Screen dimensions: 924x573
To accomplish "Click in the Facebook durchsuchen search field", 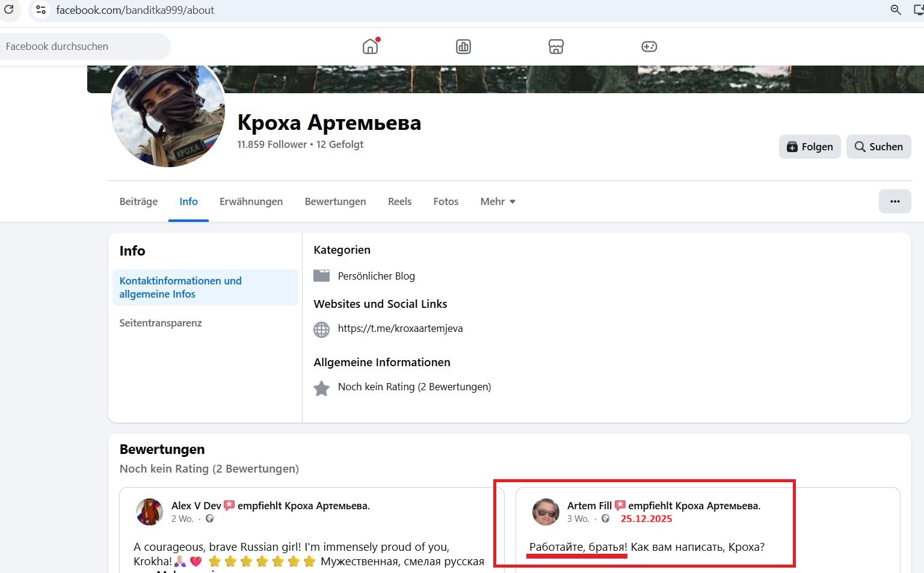I will (x=84, y=46).
